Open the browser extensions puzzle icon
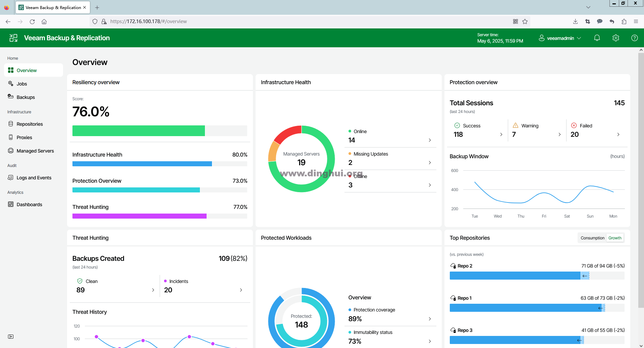This screenshot has height=348, width=644. tap(624, 21)
